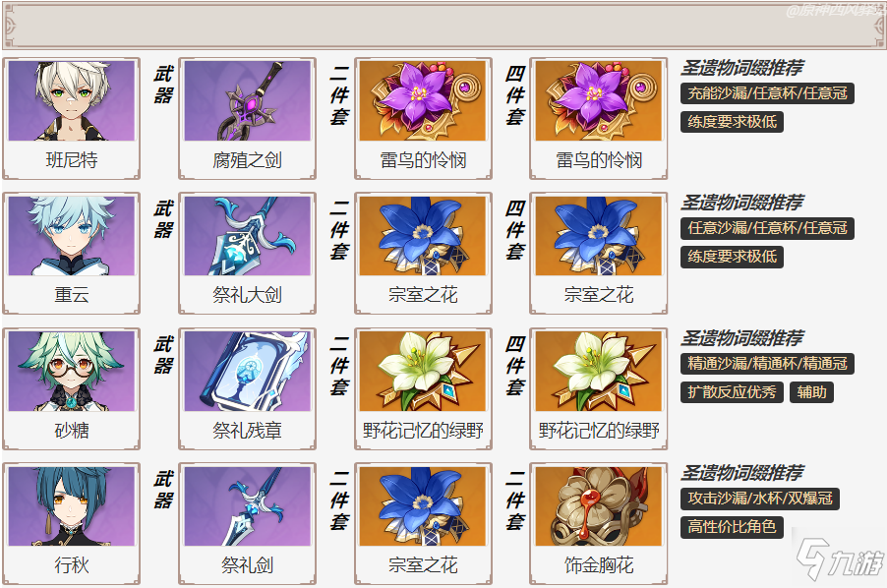The image size is (887, 588).
Task: Open the 祭礼大剑 weapon icon
Action: 247,236
